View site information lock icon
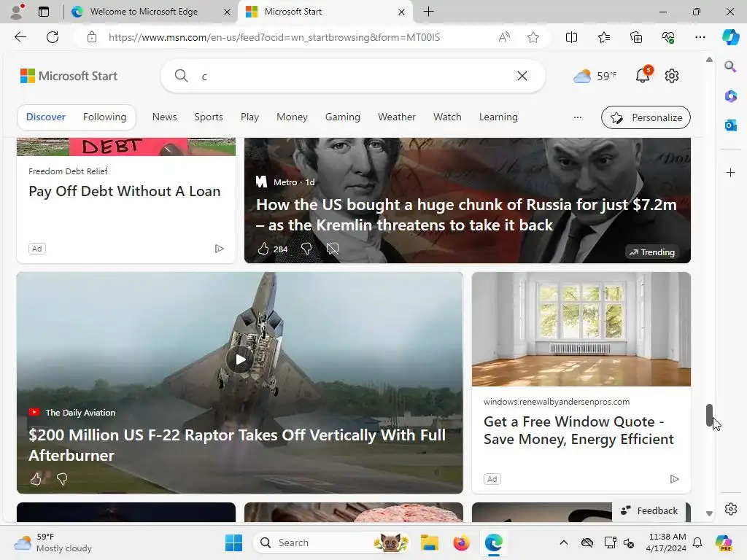 (92, 37)
